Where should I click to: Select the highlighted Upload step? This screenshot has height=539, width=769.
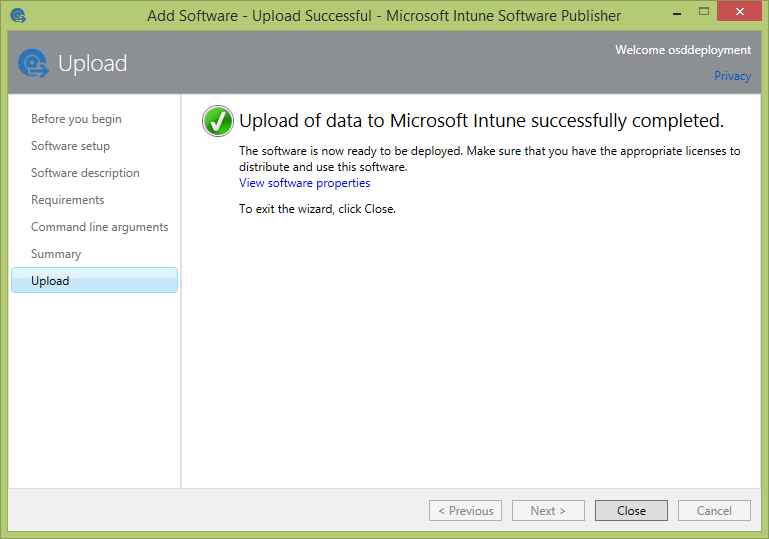pos(94,281)
